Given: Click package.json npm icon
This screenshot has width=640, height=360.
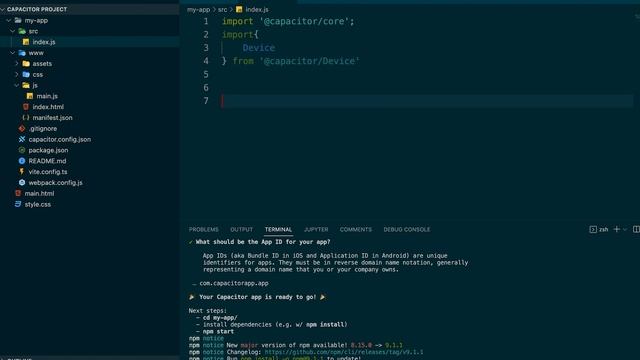Looking at the screenshot, I should 22,150.
